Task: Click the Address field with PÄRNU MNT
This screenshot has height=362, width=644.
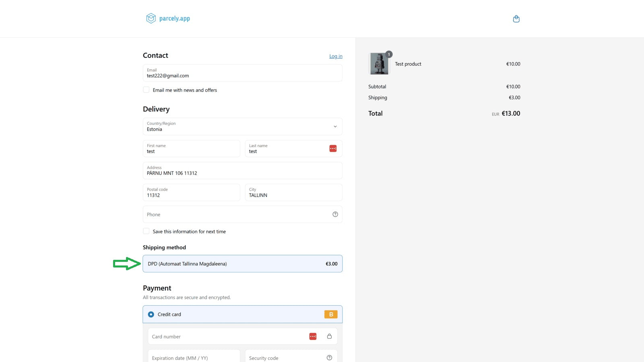Action: click(243, 171)
